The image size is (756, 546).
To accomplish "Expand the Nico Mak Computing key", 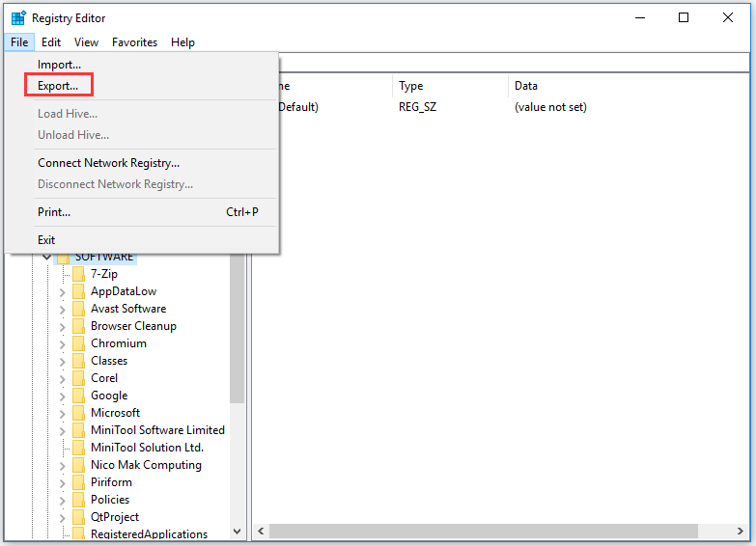I will tap(62, 466).
